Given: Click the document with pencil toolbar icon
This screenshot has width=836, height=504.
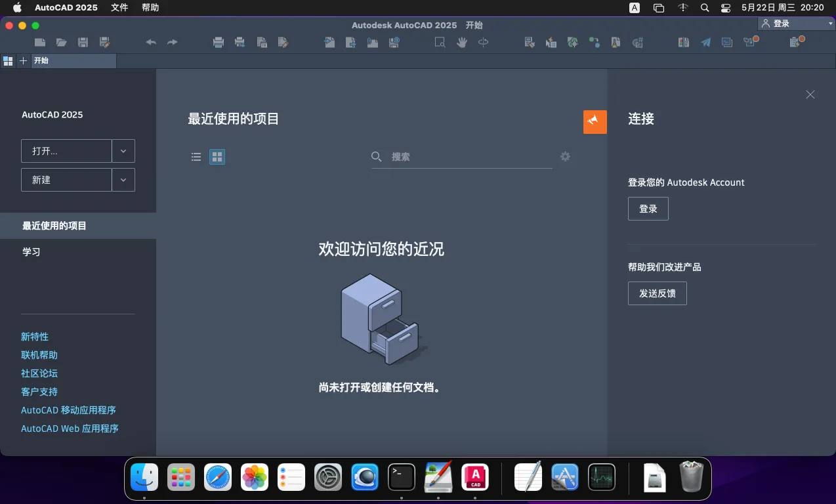Looking at the screenshot, I should pyautogui.click(x=283, y=43).
